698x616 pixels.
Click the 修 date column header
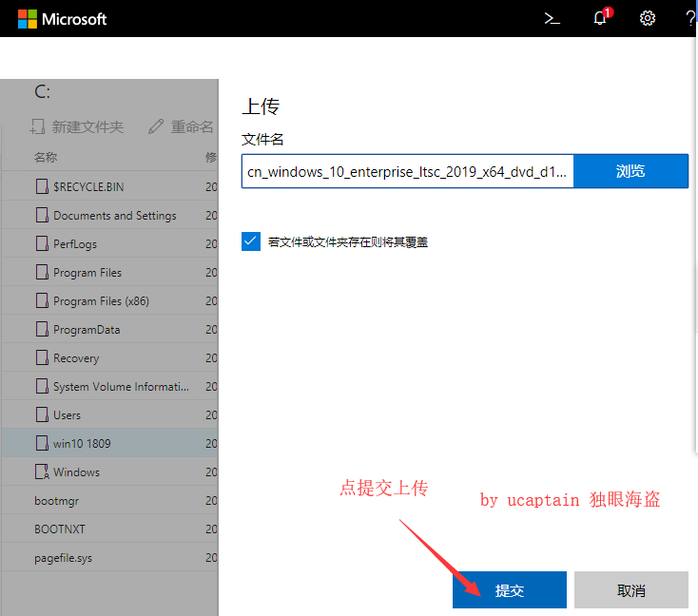(211, 157)
